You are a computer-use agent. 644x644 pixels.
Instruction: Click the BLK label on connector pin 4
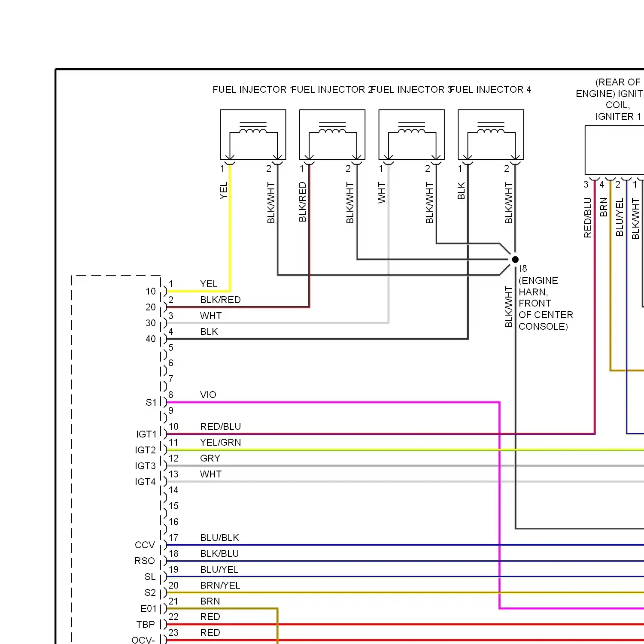click(209, 332)
